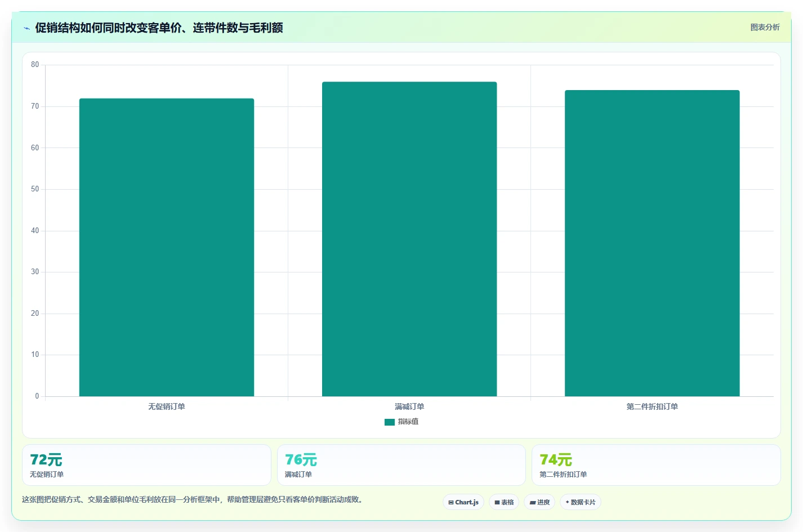Open the 74元 第二件折扣订单 data card
803x532 pixels.
coord(656,465)
